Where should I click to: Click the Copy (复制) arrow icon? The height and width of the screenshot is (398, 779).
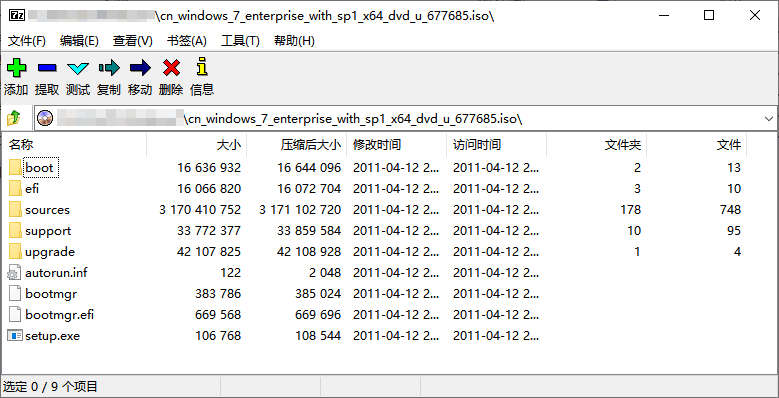(109, 68)
